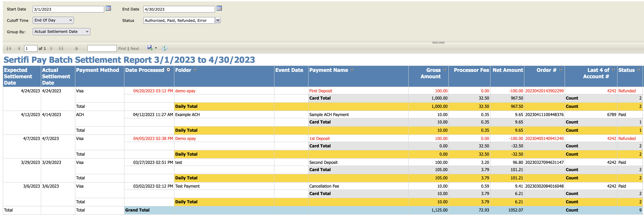Select the Second Deposit payment name

point(323,163)
